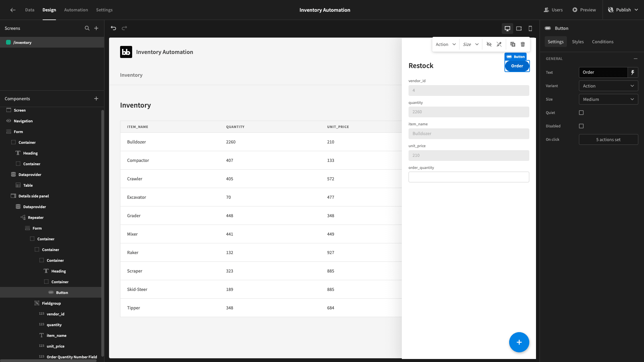The image size is (644, 362).
Task: Open the Action dropdown in floating toolbar
Action: pyautogui.click(x=445, y=44)
